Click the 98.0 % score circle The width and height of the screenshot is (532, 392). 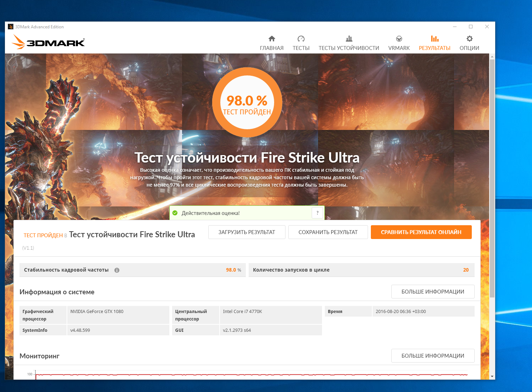pos(247,102)
